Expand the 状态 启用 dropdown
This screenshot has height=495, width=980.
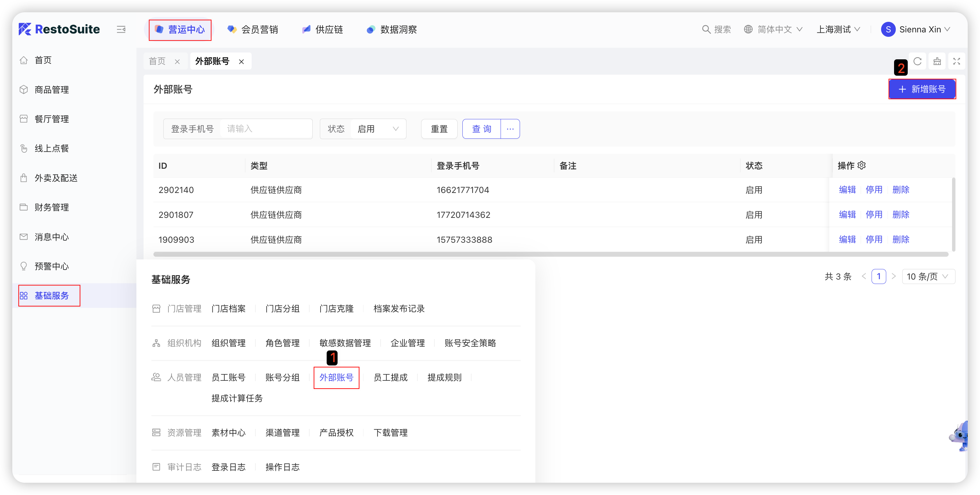pos(378,129)
